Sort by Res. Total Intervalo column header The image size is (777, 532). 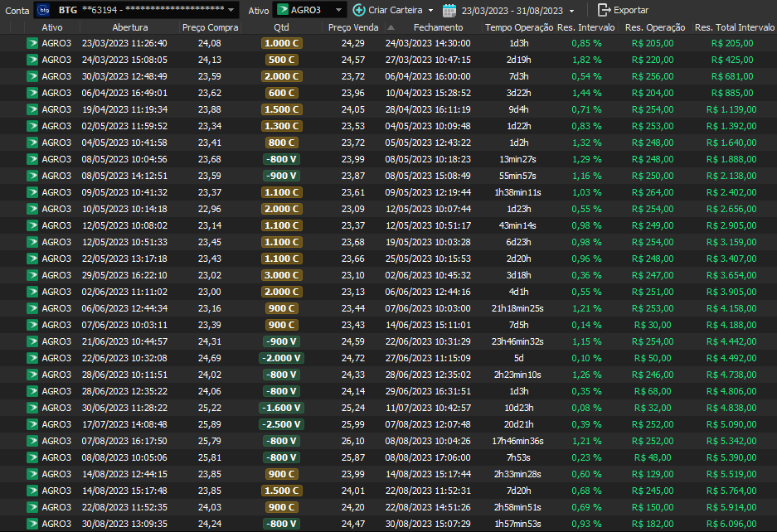click(734, 27)
